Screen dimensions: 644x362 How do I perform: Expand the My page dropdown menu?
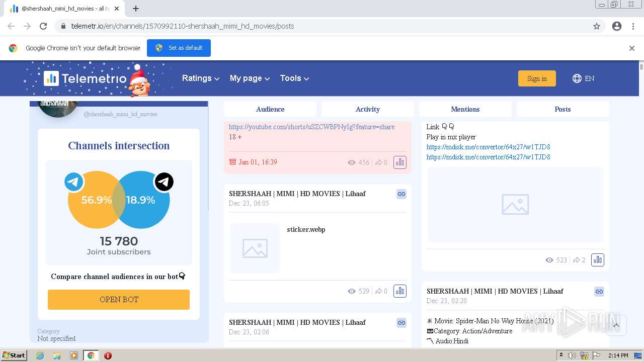250,78
